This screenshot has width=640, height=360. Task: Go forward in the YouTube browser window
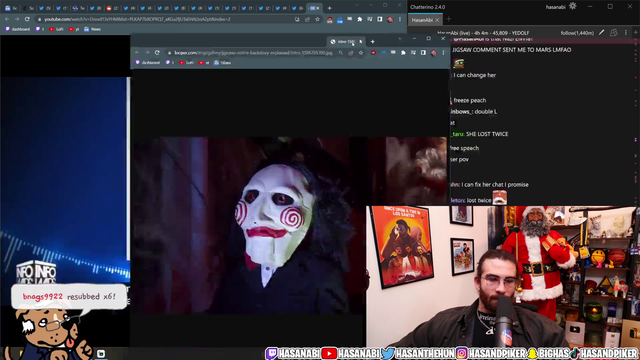(17, 19)
